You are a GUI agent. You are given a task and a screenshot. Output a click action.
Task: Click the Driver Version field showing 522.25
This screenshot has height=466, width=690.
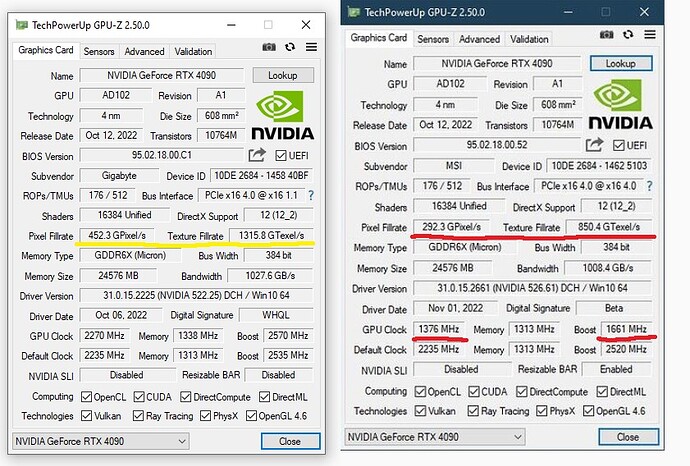click(196, 295)
